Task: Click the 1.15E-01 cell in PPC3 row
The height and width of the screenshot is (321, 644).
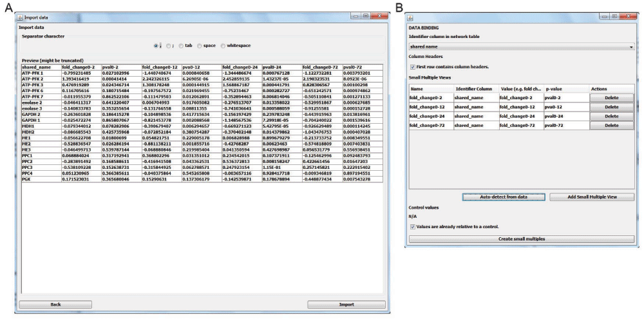Action: pos(282,168)
